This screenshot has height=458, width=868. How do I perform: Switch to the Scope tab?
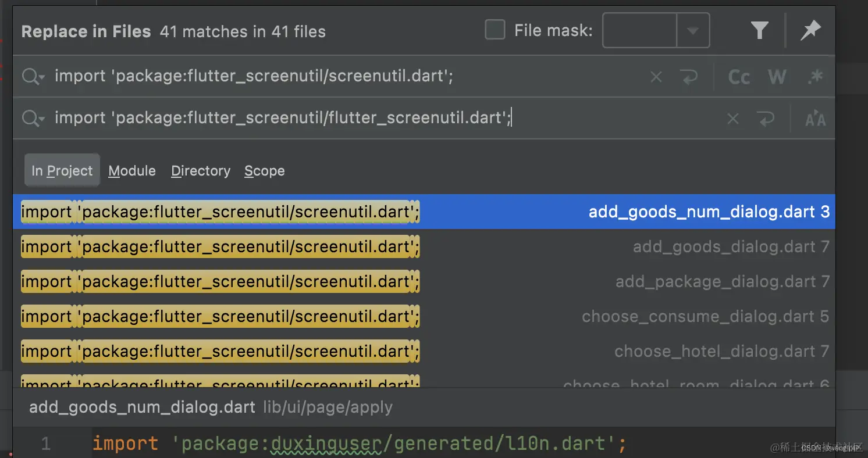265,171
